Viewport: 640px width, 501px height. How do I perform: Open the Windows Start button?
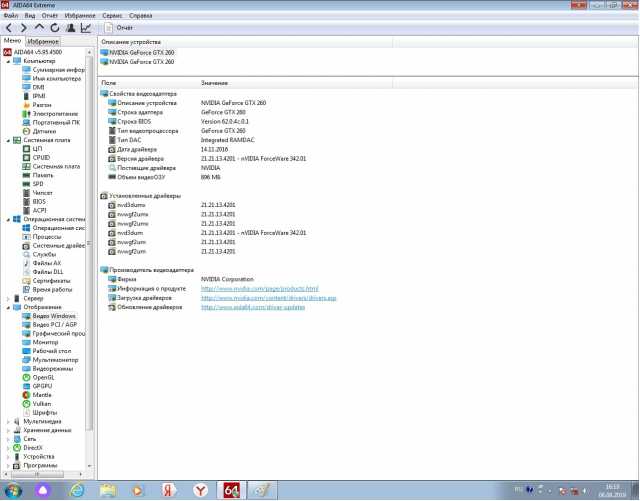(12, 490)
